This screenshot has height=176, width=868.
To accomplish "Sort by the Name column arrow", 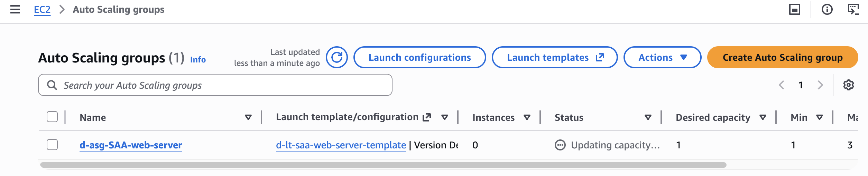I will pos(248,117).
